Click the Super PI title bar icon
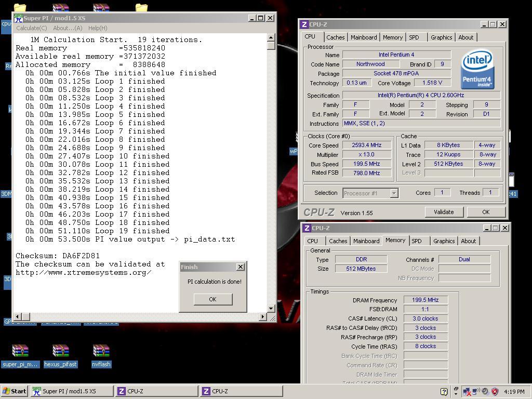Screen dimensions: 532x399 tap(18, 18)
